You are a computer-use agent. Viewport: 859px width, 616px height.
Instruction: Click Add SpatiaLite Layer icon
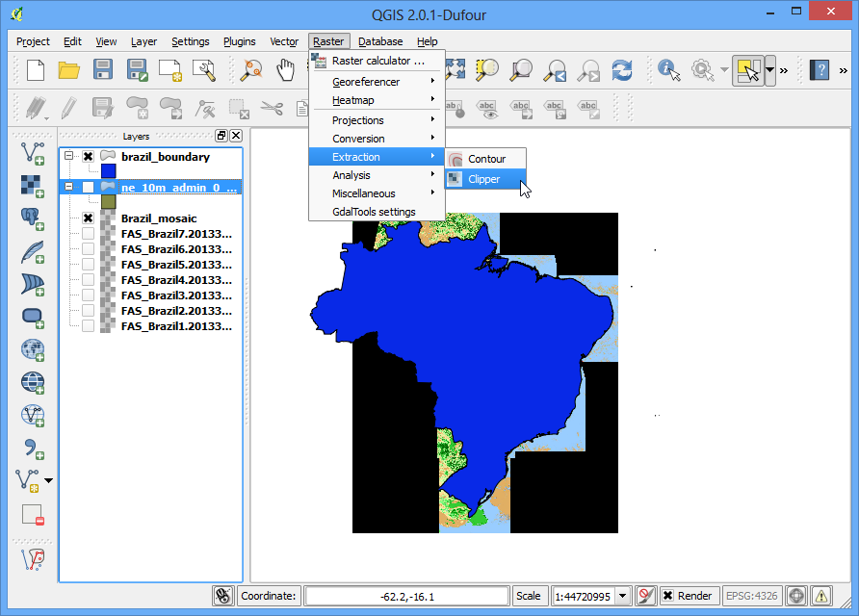tap(33, 252)
